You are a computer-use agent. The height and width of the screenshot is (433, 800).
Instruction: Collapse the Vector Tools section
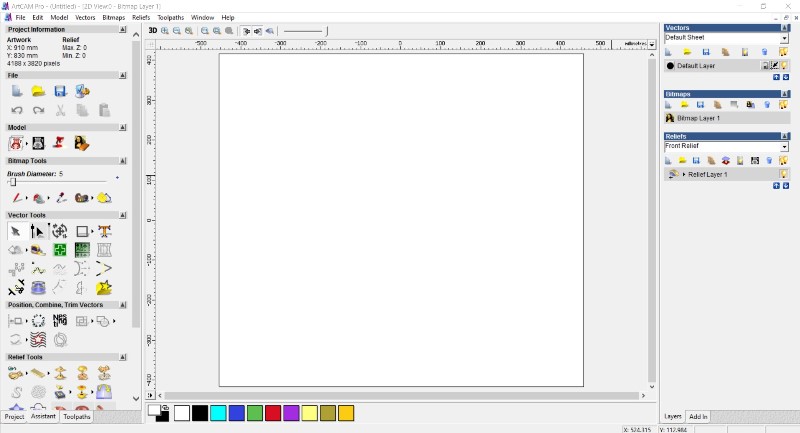coord(122,215)
